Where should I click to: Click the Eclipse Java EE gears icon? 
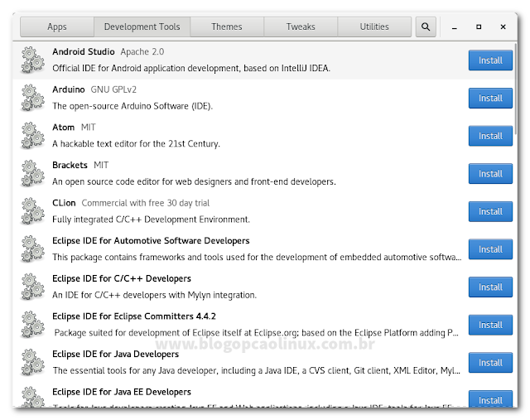tap(32, 398)
